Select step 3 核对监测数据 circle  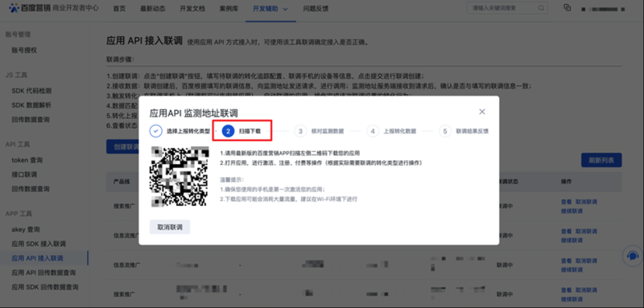point(300,131)
